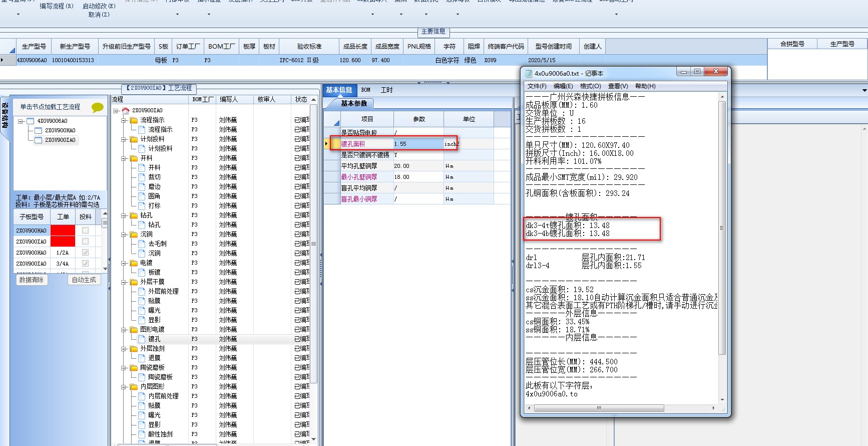
Task: Click 编写流程(R) in the toolbar
Action: point(57,6)
